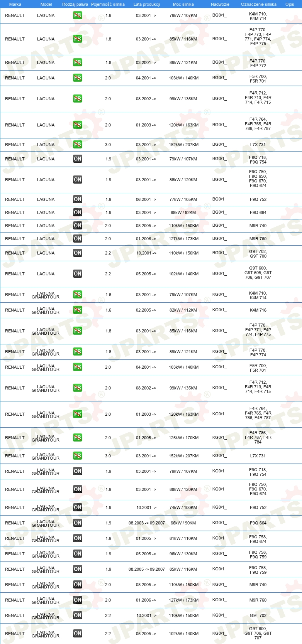The width and height of the screenshot is (302, 644).
Task: Click the diesel ON icon in the 77kW / 105KM row
Action: coord(78,199)
